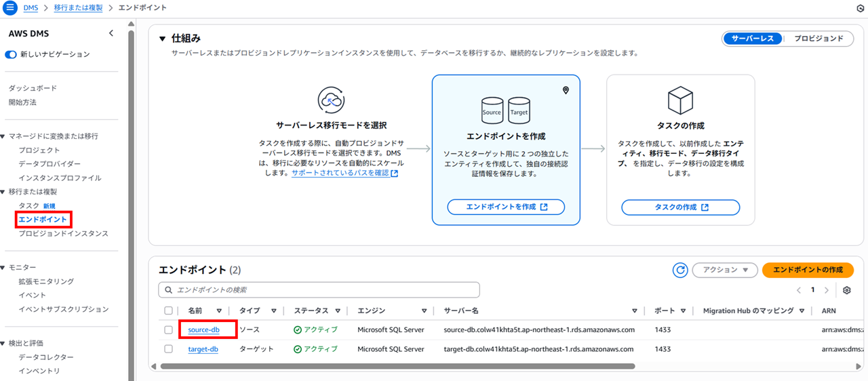The image size is (868, 381).
Task: Collapse the AWS DMS sidebar with arrow icon
Action: 111,33
